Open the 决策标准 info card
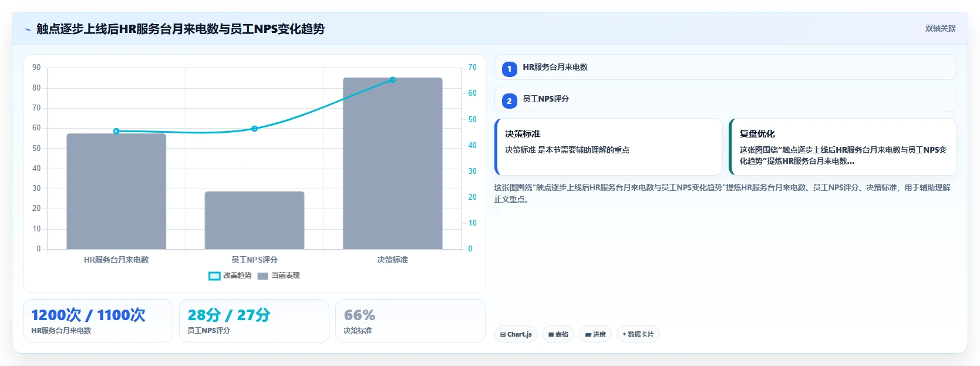 tap(608, 147)
